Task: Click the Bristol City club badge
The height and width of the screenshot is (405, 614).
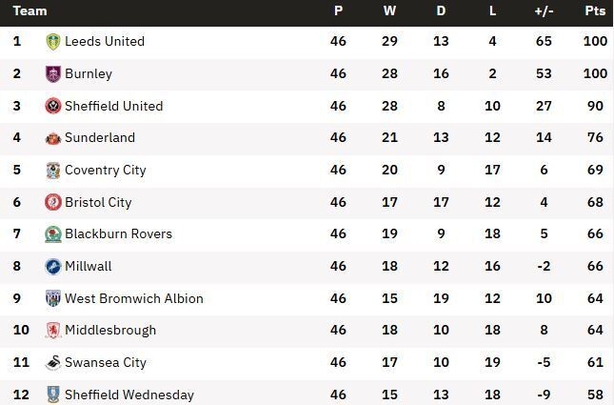Action: coord(53,202)
